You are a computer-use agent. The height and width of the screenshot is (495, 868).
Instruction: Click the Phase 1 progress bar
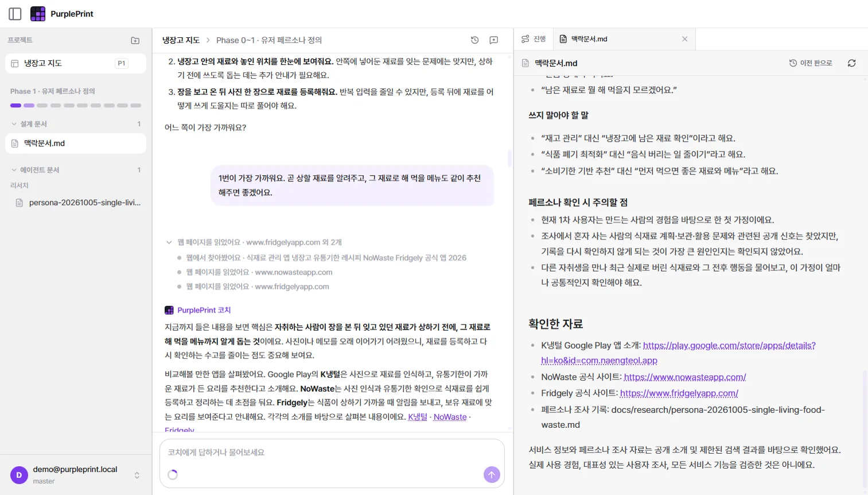pos(76,106)
